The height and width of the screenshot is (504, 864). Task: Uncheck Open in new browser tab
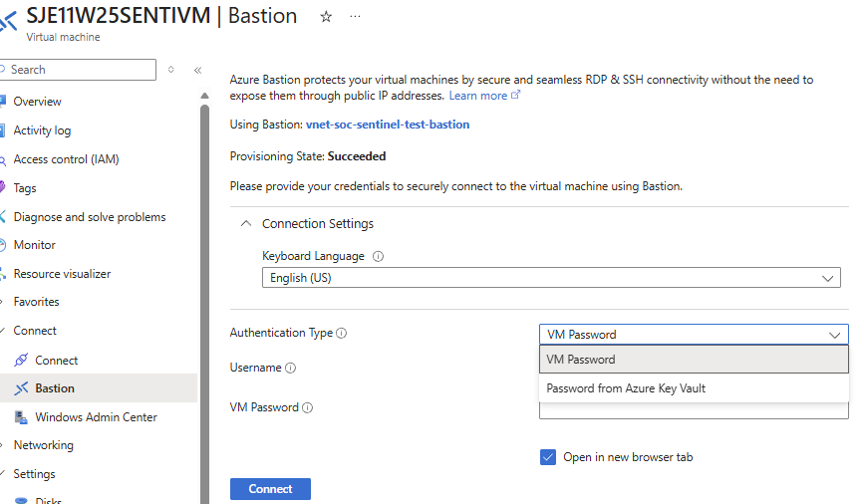tap(548, 457)
